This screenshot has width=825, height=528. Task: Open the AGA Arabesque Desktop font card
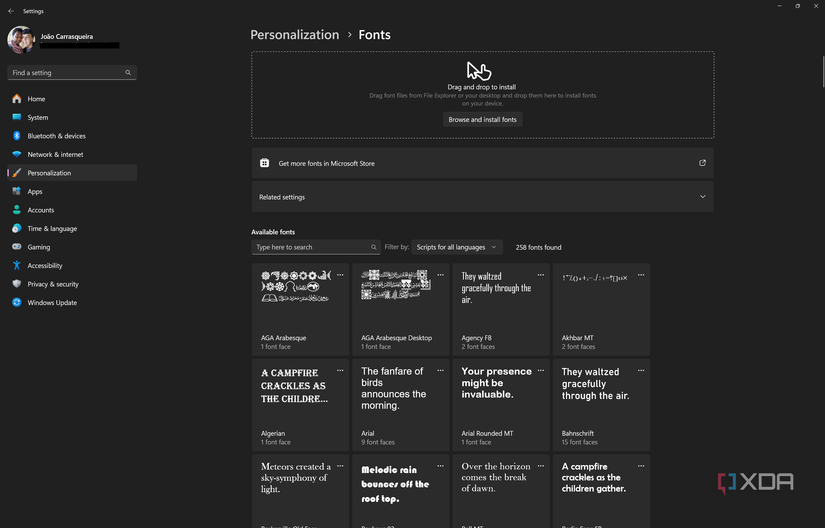[400, 310]
